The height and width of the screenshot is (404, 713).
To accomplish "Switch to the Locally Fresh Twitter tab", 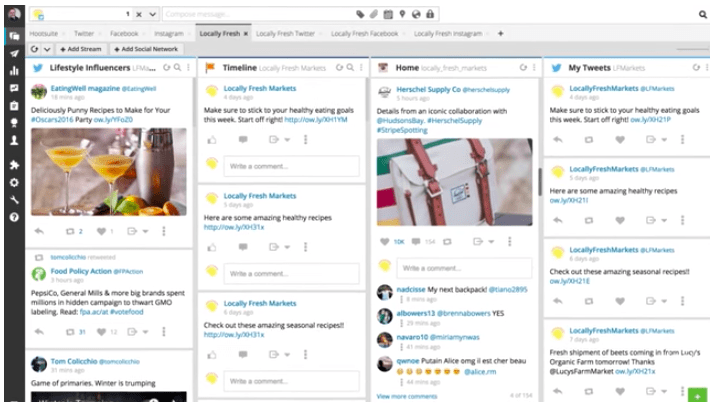I will pyautogui.click(x=286, y=33).
